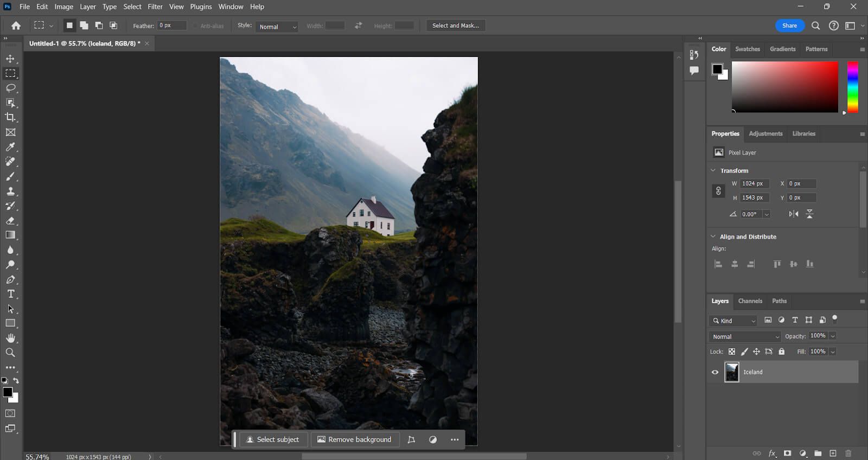Click the Zoom tool
This screenshot has width=868, height=460.
click(x=10, y=353)
